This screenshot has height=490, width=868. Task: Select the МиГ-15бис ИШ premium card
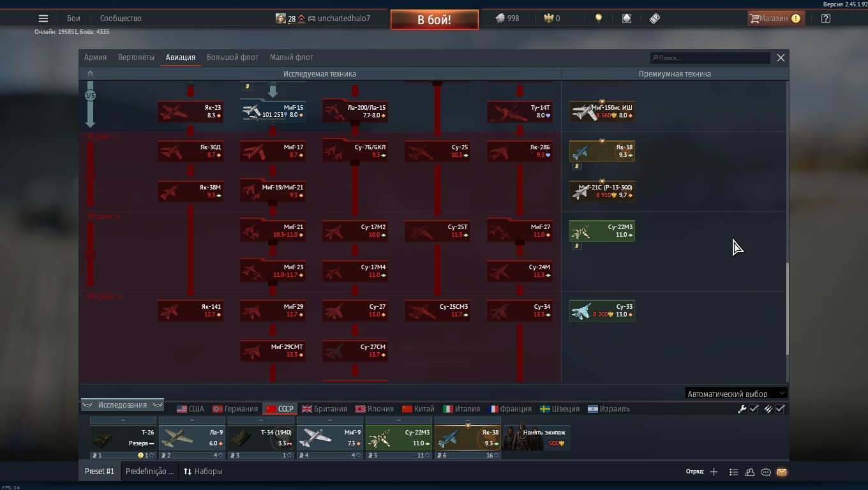(x=602, y=111)
